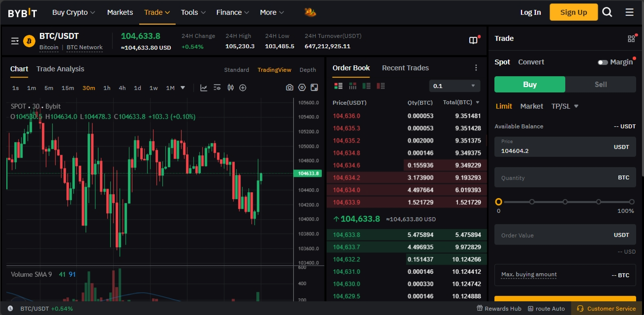Switch to Convert tab
This screenshot has width=644, height=315.
[x=531, y=62]
